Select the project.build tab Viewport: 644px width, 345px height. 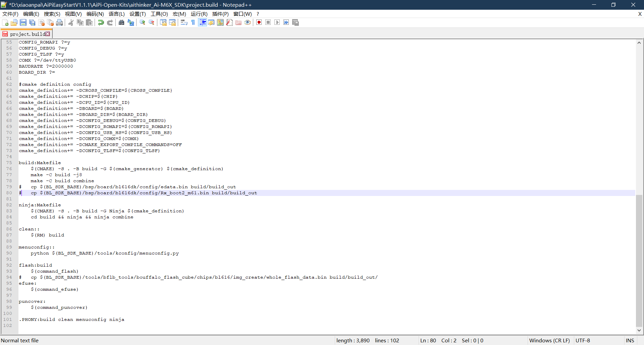tap(27, 34)
